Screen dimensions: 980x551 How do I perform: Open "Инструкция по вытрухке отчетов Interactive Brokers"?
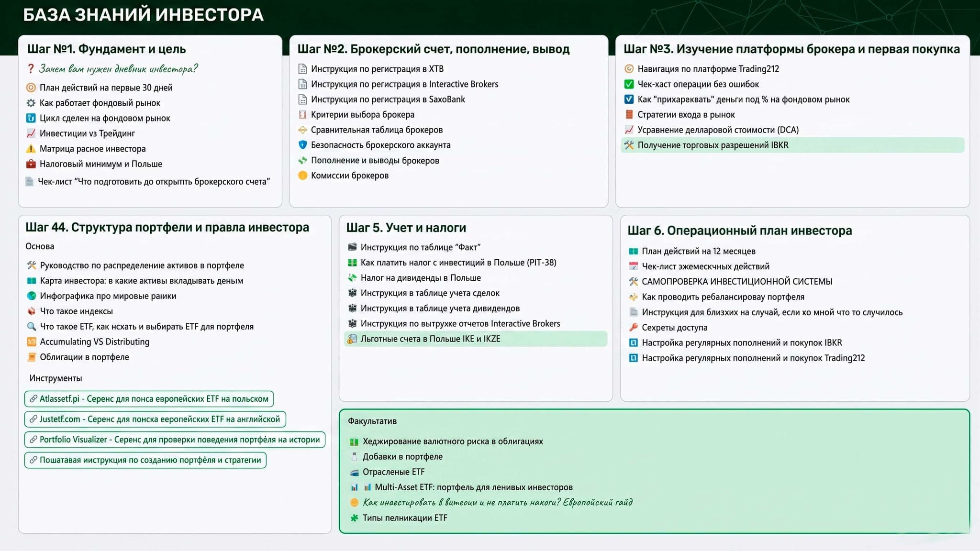[460, 324]
